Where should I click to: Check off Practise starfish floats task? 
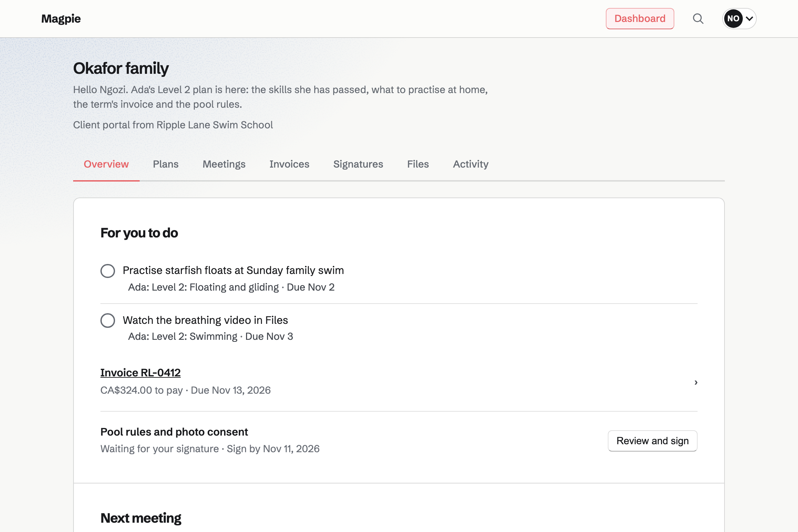pyautogui.click(x=107, y=271)
